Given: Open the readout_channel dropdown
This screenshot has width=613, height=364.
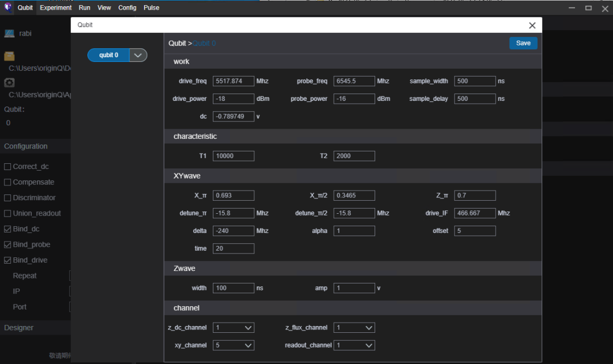Looking at the screenshot, I should (354, 345).
